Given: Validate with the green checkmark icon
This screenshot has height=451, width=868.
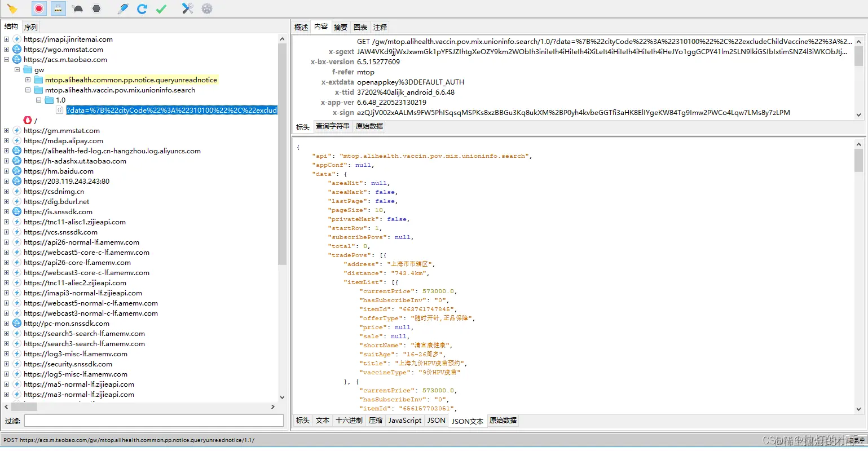Looking at the screenshot, I should coord(161,8).
